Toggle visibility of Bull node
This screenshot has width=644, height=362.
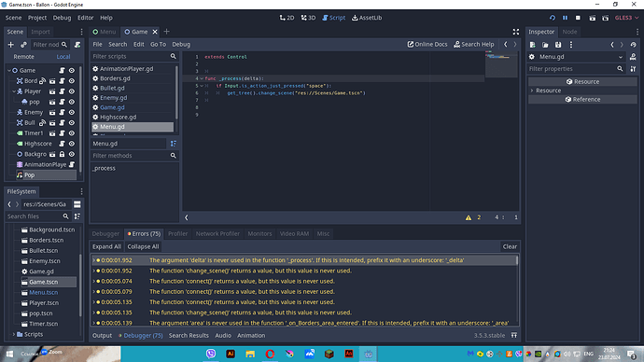click(x=72, y=123)
